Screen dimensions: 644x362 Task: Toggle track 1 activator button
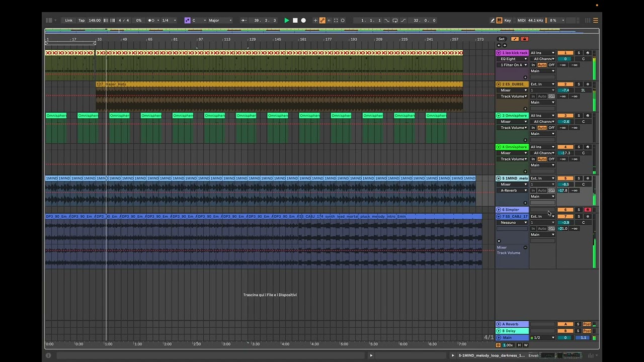tap(565, 53)
